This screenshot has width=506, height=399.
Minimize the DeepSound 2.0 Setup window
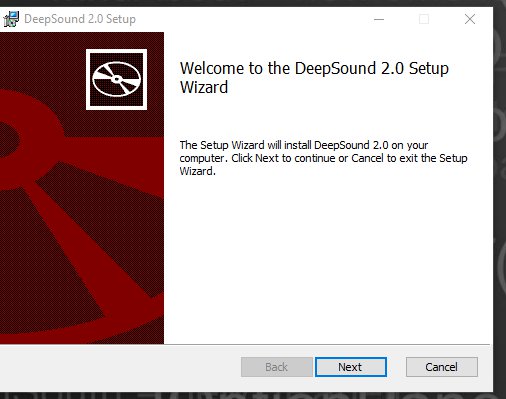click(379, 19)
